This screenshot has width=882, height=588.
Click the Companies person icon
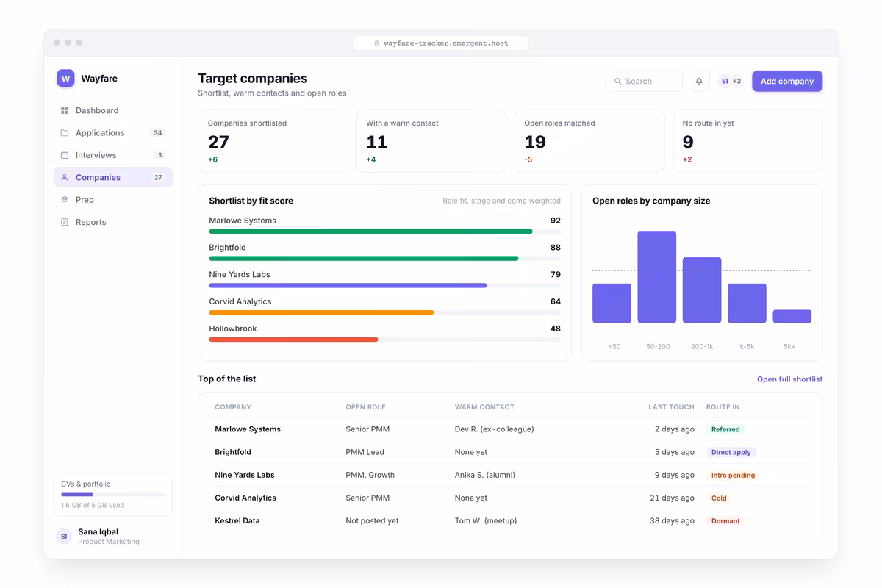coord(65,177)
